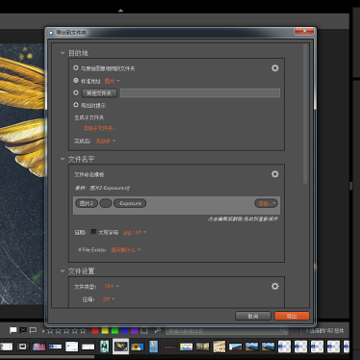Set the fifth rating star

click(x=83, y=331)
